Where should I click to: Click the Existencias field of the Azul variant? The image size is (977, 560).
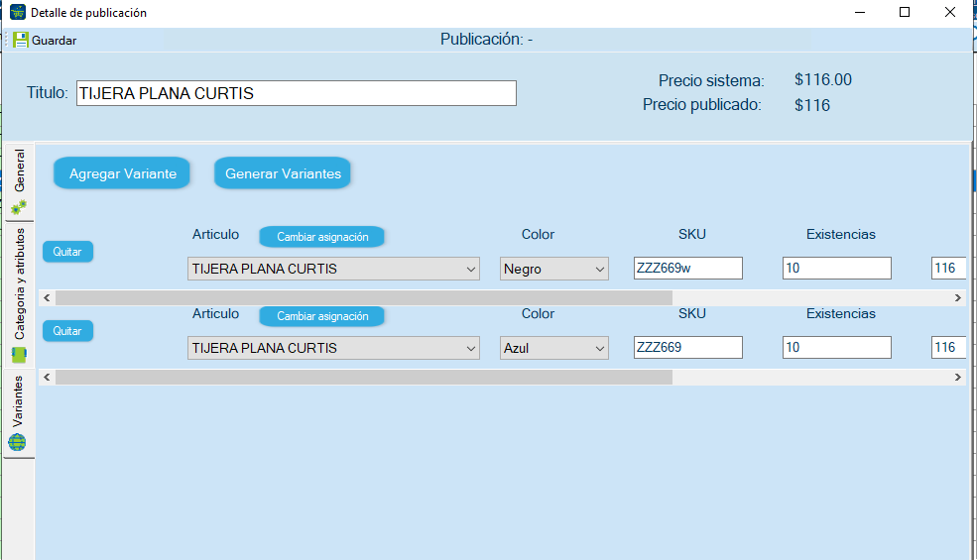point(837,347)
